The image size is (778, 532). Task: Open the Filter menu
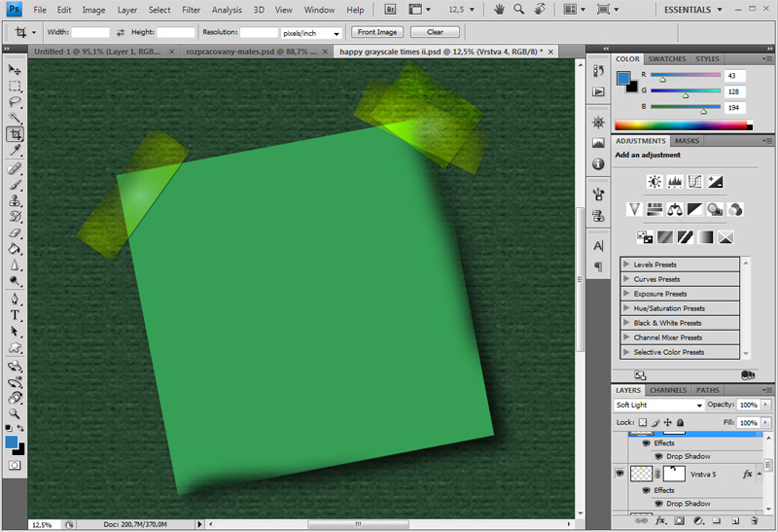coord(191,10)
